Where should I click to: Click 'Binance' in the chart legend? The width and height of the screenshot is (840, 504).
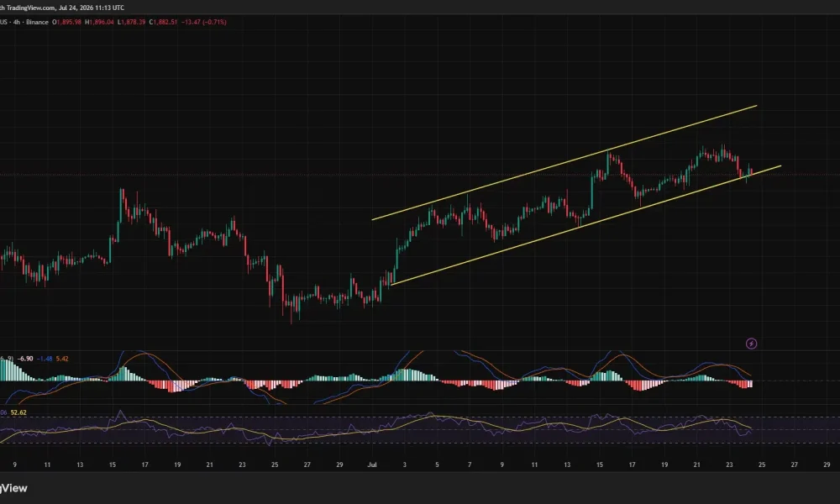point(37,22)
